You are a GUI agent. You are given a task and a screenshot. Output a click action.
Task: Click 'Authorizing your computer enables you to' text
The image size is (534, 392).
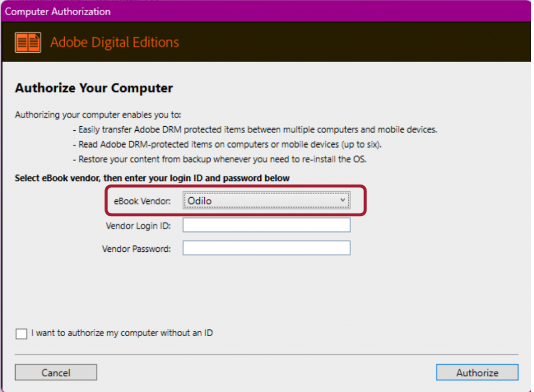point(98,115)
